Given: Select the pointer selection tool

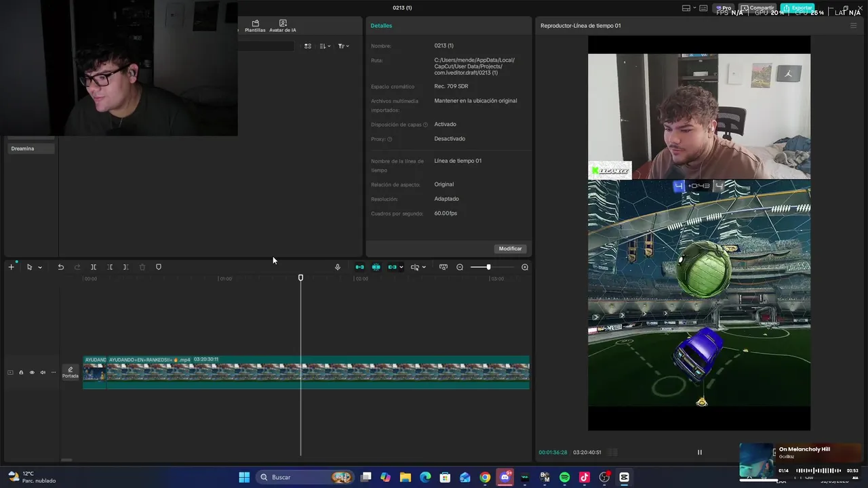Looking at the screenshot, I should 29,267.
